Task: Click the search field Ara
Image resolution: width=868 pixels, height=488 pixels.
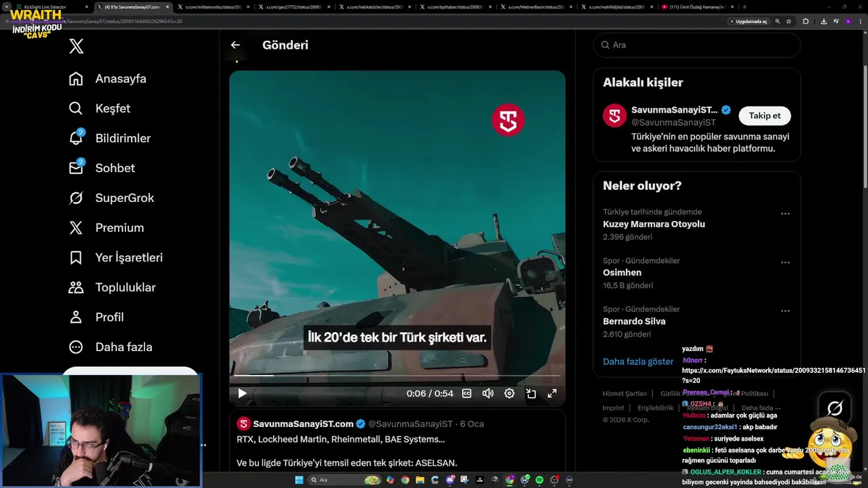Action: click(696, 45)
